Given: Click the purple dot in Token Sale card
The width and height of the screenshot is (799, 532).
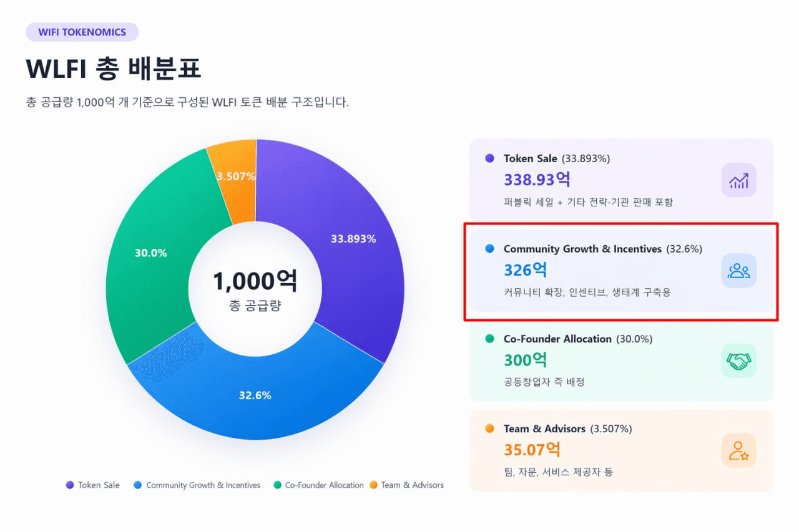Looking at the screenshot, I should (489, 158).
